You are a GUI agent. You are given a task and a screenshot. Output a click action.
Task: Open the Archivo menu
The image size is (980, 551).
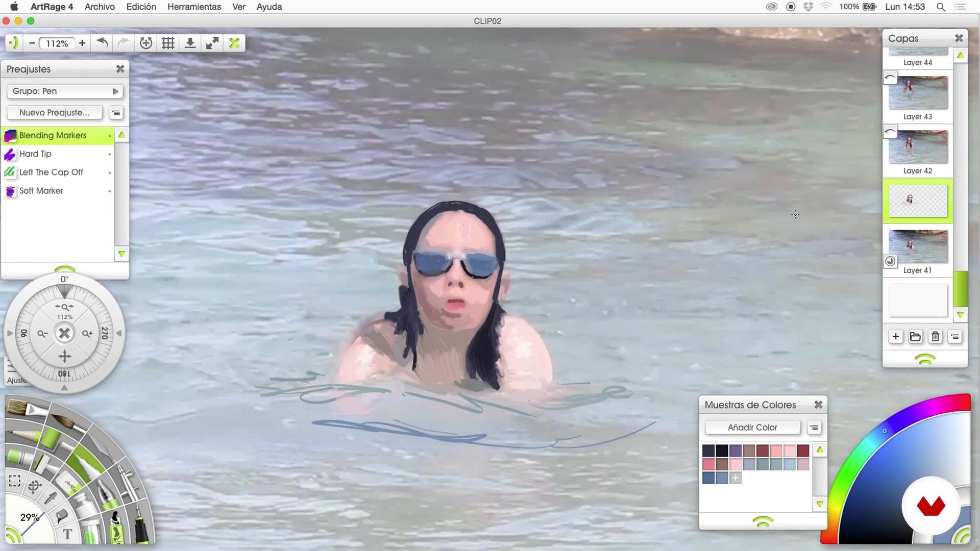click(x=100, y=7)
